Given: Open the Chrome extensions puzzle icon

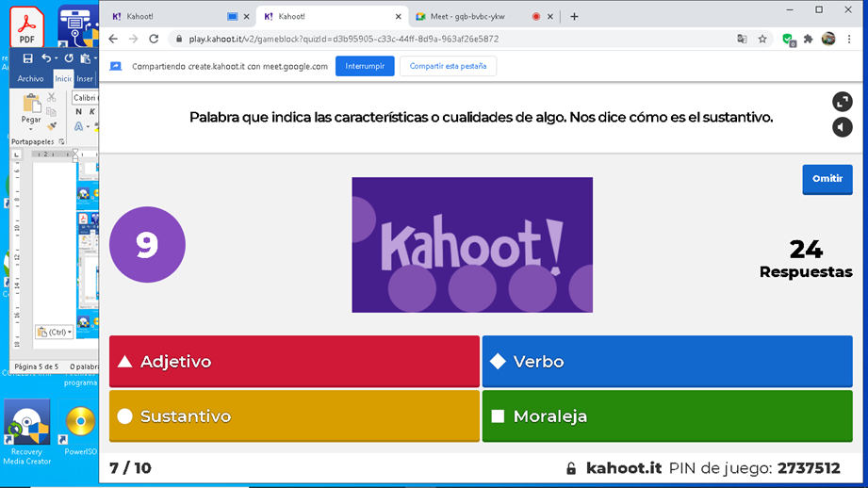Looking at the screenshot, I should 809,39.
